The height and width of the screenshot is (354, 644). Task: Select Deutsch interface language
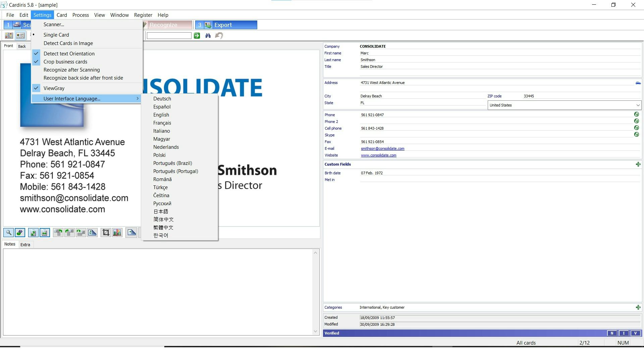click(x=180, y=99)
